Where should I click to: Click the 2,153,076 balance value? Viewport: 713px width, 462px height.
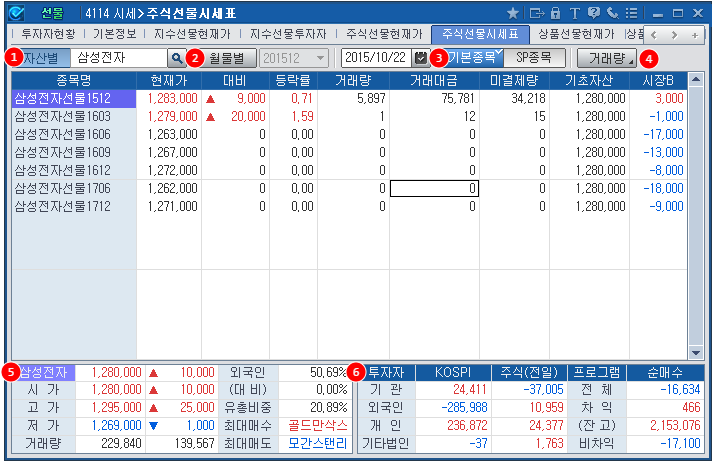[x=675, y=426]
